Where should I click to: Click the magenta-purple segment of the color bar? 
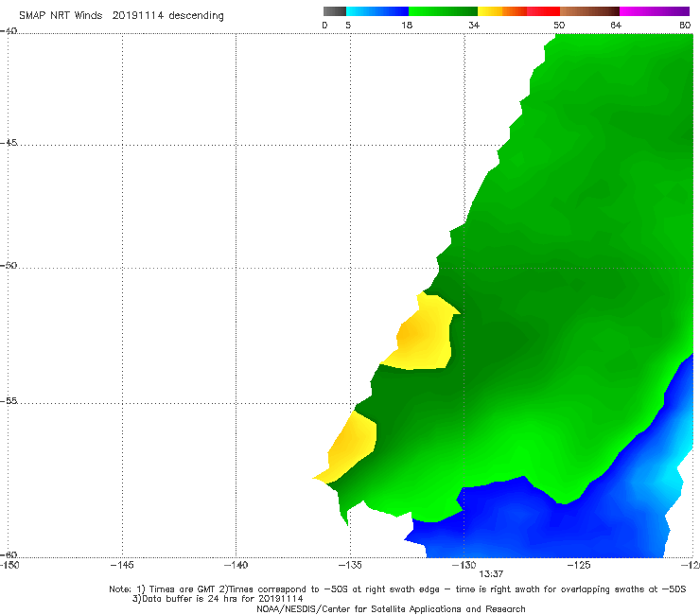655,11
